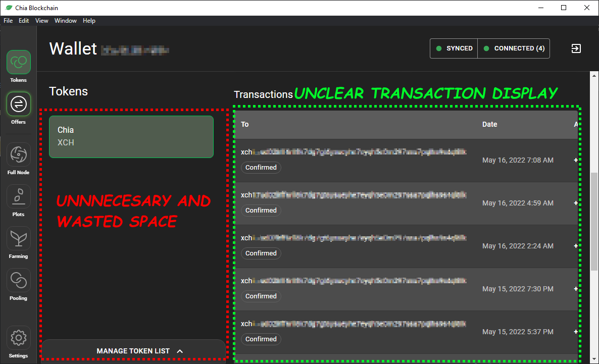599x364 pixels.
Task: Open the Farming section
Action: point(18,242)
